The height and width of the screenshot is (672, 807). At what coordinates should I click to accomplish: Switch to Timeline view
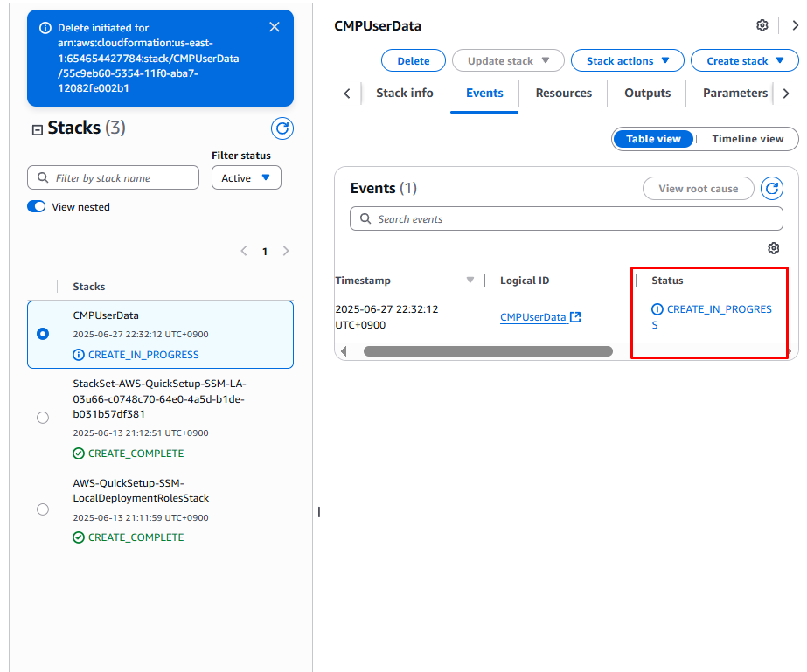tap(747, 139)
